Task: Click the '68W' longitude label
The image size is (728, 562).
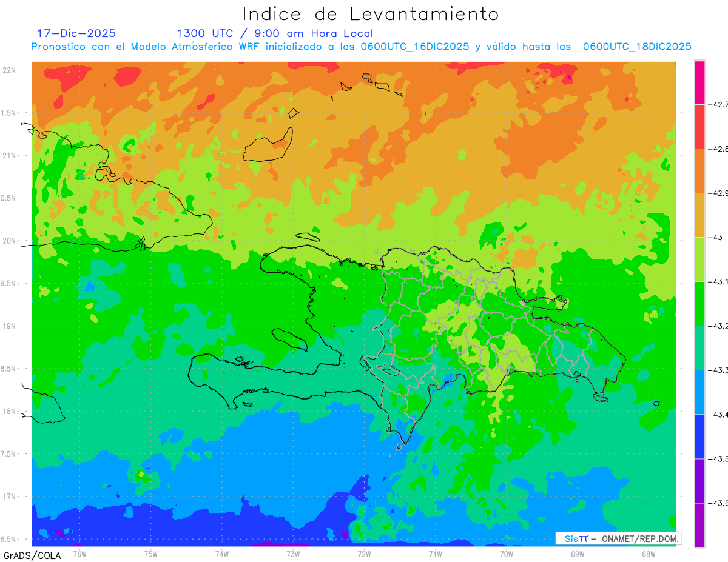Action: 648,553
